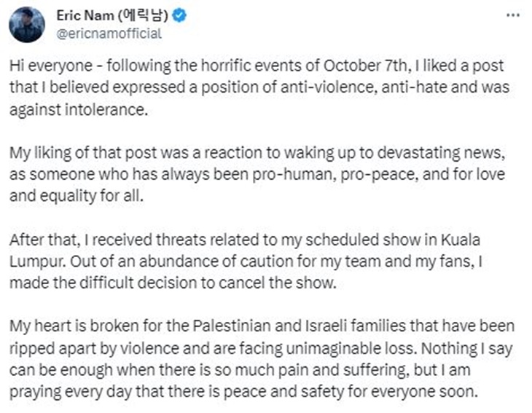Click the phrase 'and equality for all'
This screenshot has width=532, height=413.
(75, 196)
